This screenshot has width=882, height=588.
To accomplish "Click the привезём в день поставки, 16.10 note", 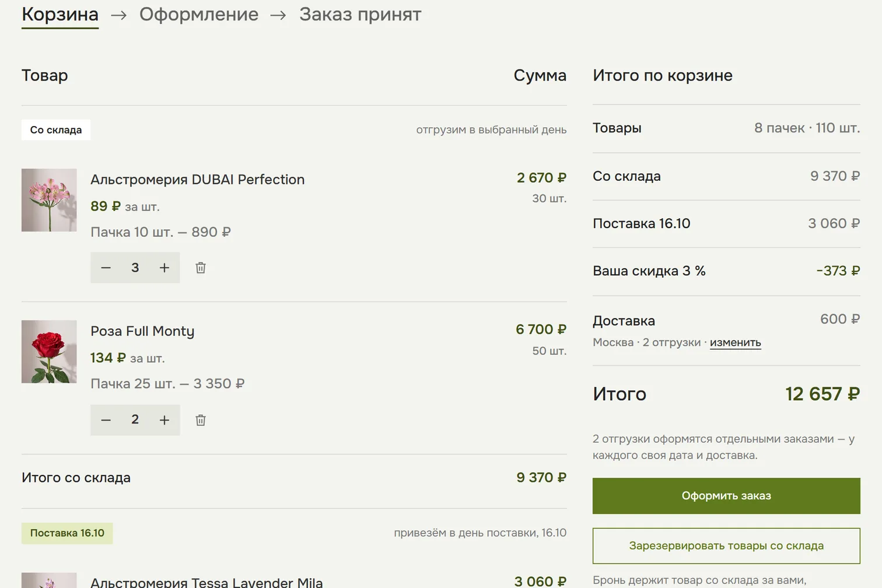I will [x=480, y=533].
